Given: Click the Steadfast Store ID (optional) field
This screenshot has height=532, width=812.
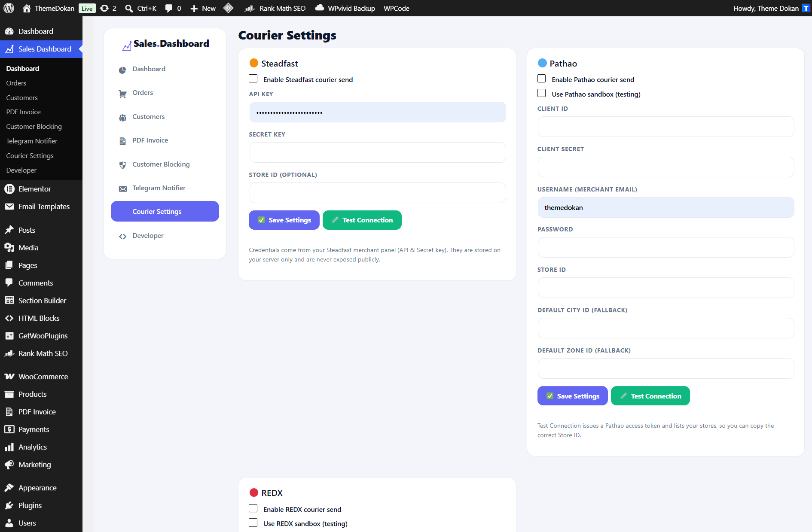Looking at the screenshot, I should [x=378, y=193].
